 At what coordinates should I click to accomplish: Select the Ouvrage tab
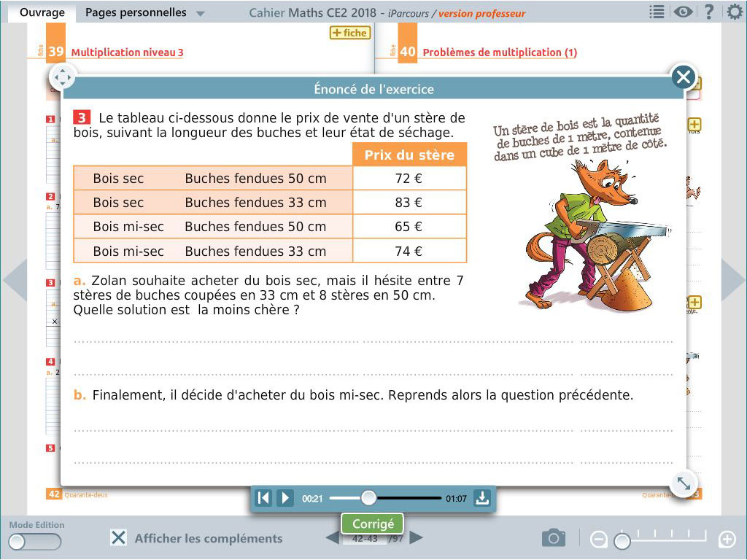tap(42, 12)
